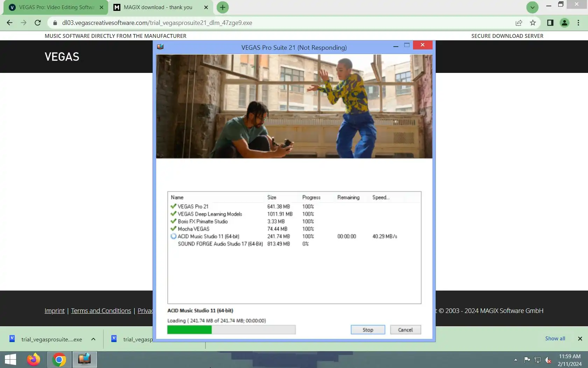Click the Name column header

click(x=177, y=197)
